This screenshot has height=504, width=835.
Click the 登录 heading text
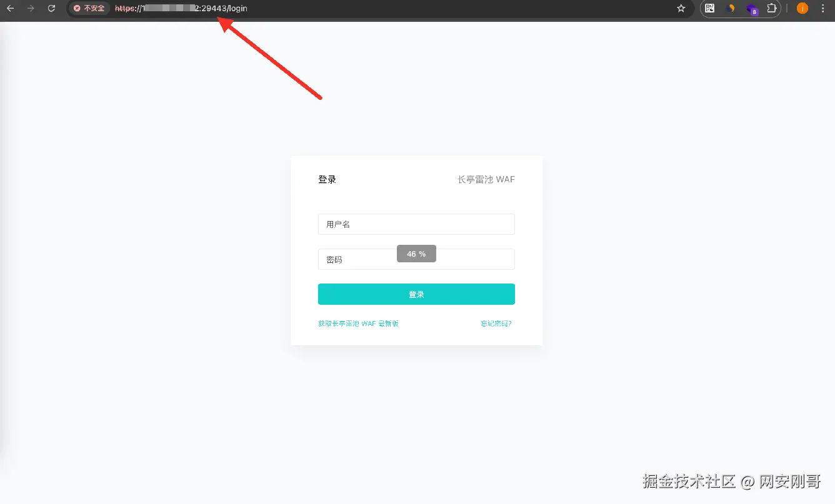coord(327,180)
